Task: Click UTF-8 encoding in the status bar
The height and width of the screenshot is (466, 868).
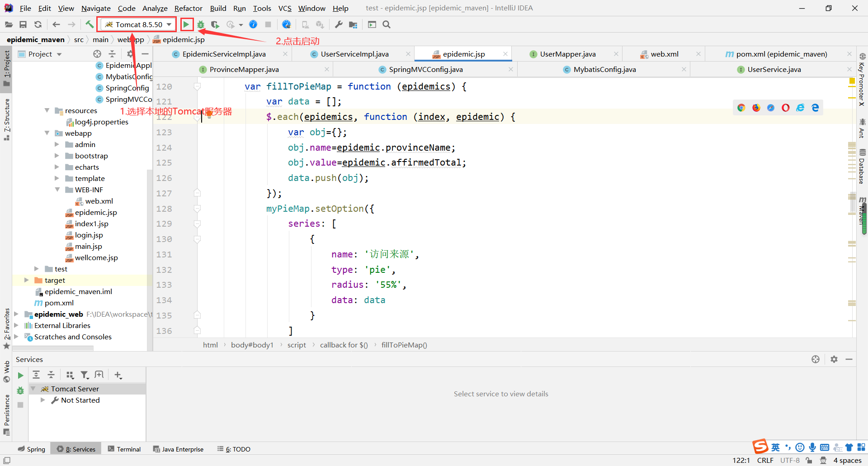Action: (790, 460)
